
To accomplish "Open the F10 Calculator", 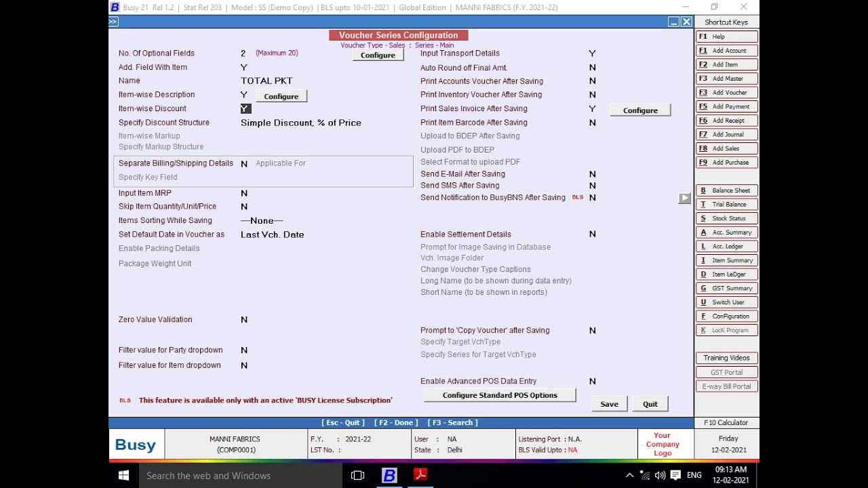I will click(x=726, y=422).
